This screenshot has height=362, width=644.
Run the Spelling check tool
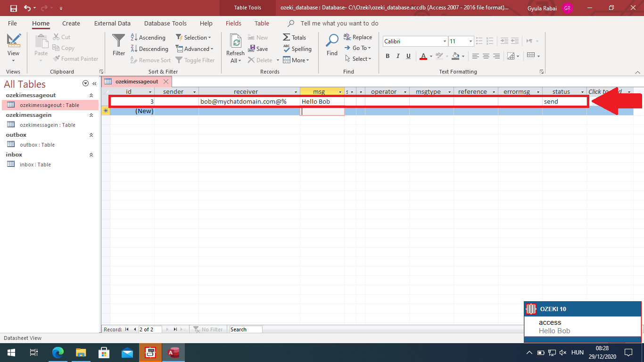coord(297,49)
